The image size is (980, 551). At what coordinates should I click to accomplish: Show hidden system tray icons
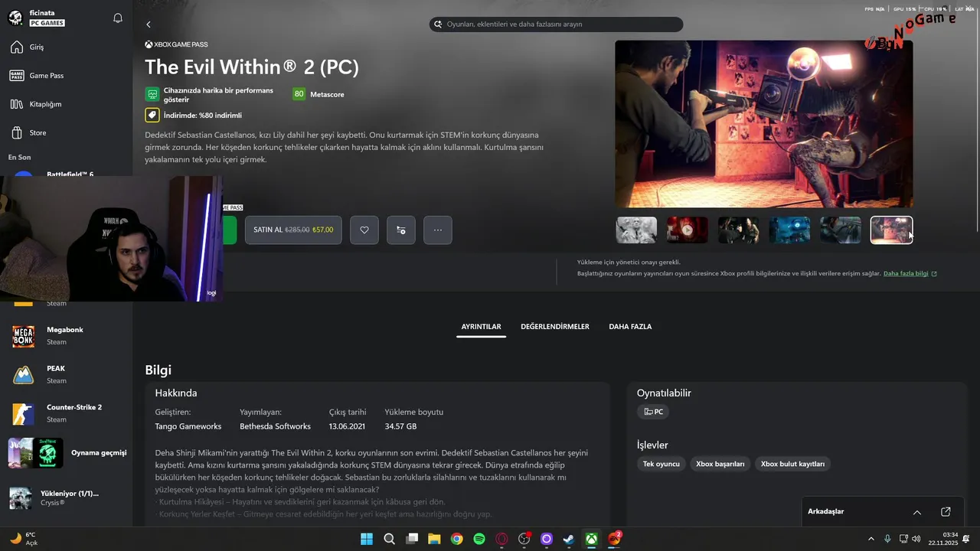[x=871, y=539]
